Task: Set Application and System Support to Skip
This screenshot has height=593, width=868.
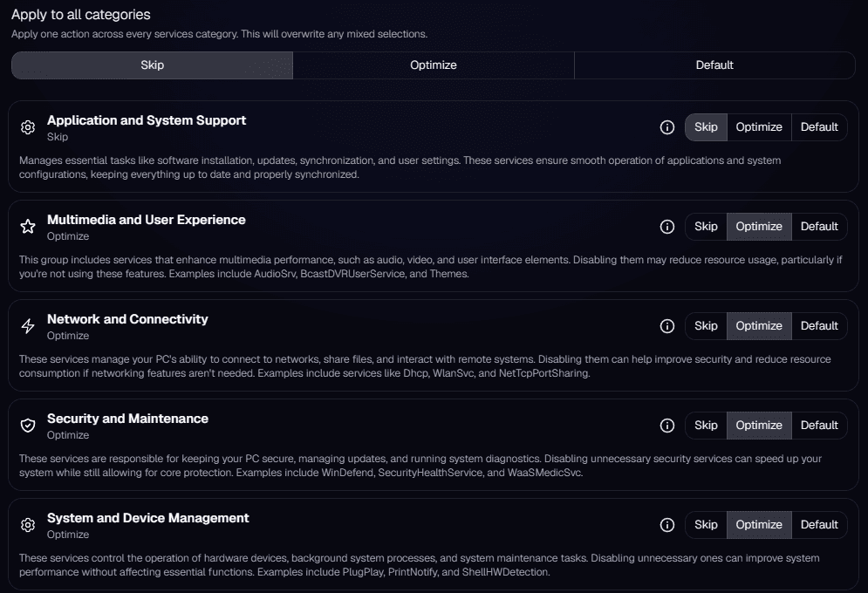Action: point(706,127)
